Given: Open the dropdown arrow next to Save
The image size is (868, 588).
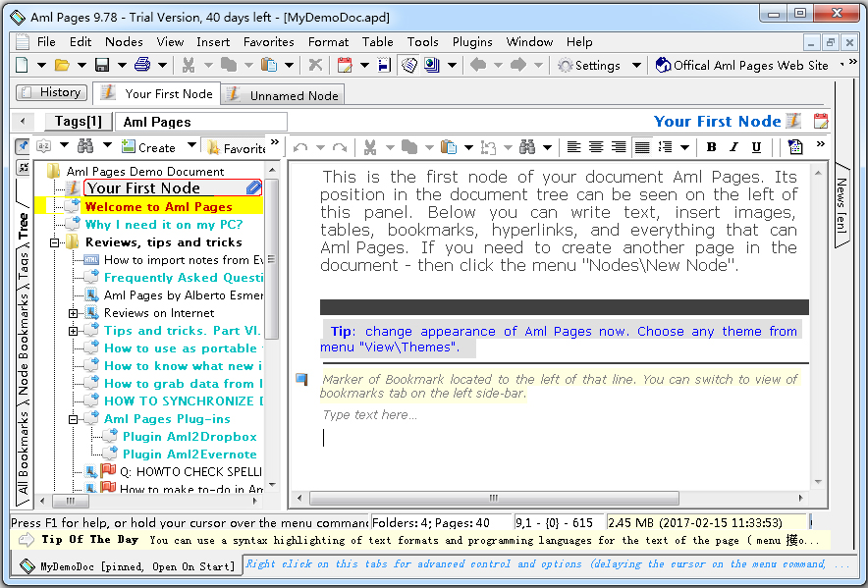Looking at the screenshot, I should click(x=123, y=66).
